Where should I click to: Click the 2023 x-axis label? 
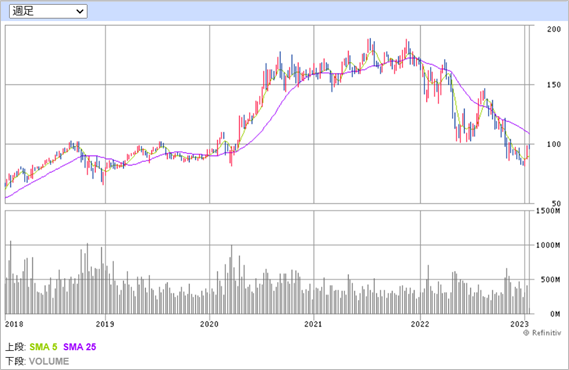(519, 324)
